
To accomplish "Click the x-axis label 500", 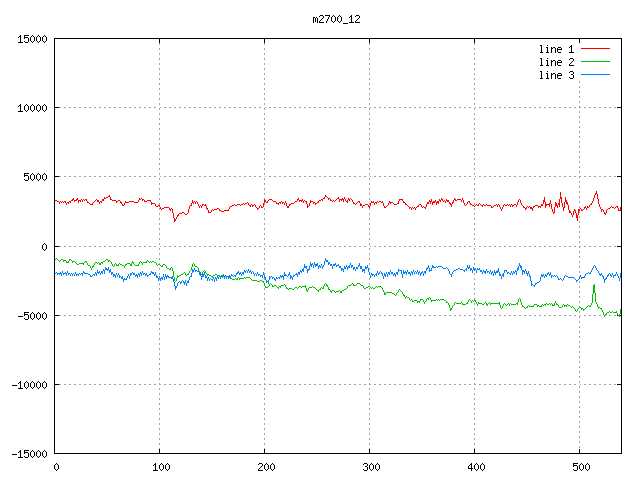I will (x=581, y=467).
